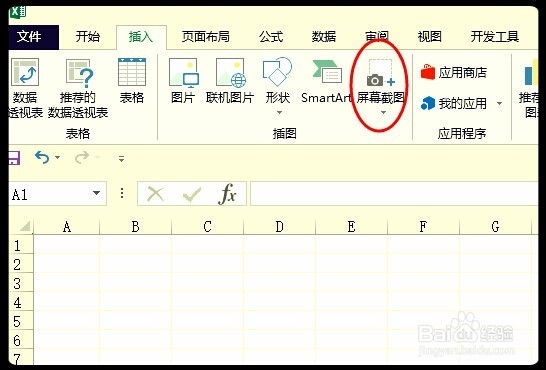Open the 应用商店 app store
Screen dimensions: 546x370
454,73
